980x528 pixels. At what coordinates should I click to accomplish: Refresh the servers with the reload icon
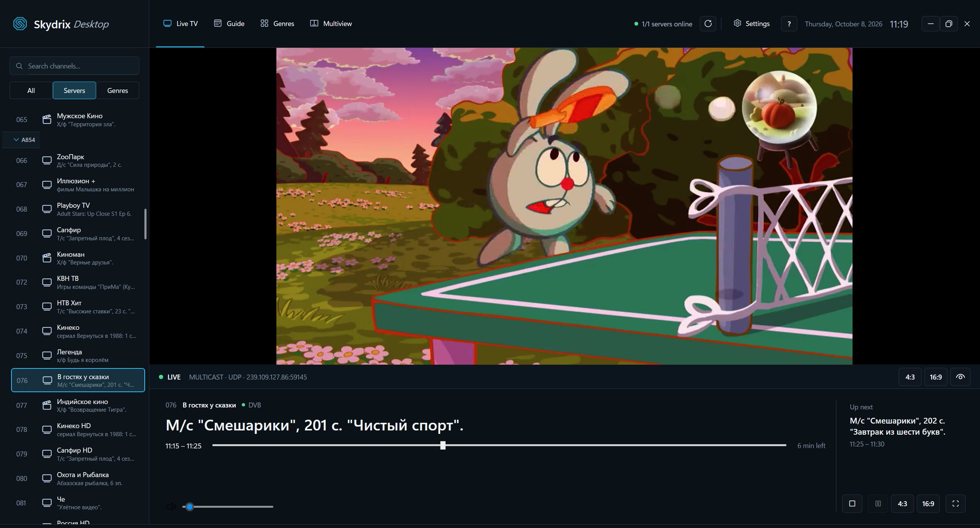(x=708, y=24)
